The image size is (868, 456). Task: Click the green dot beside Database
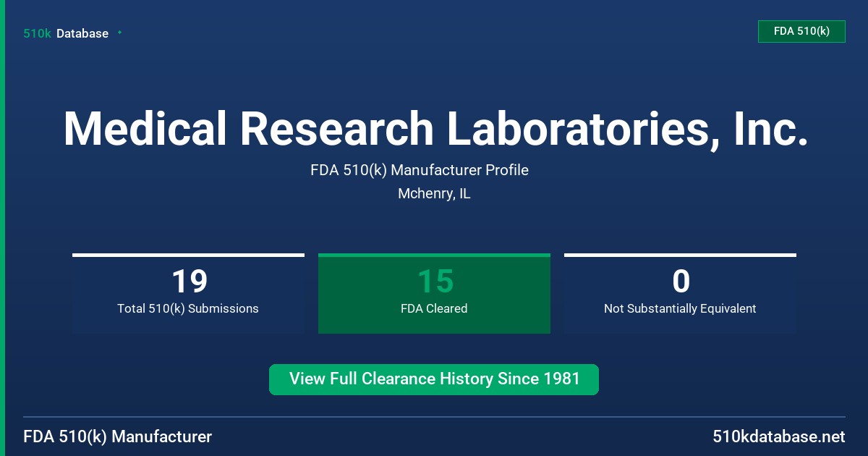tap(119, 33)
